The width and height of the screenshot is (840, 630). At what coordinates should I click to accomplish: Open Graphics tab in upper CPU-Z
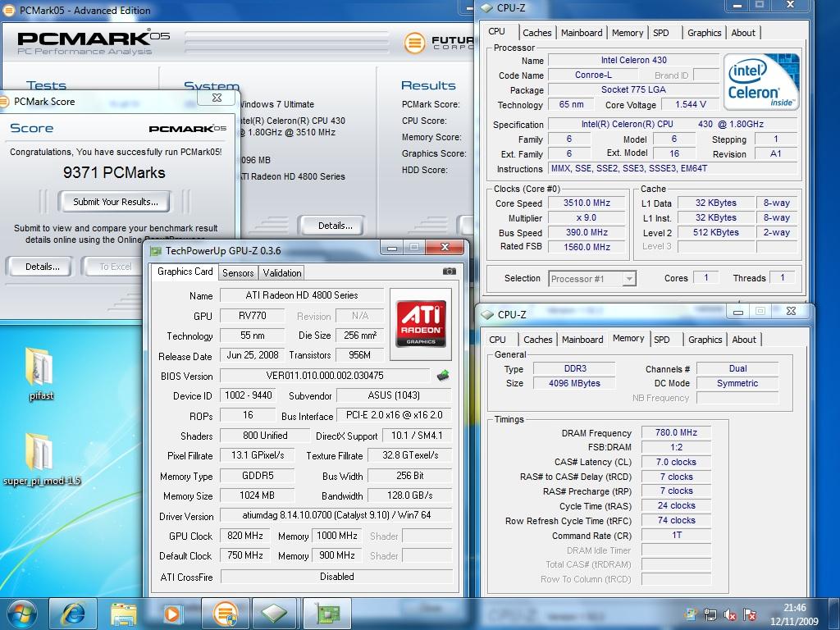704,33
